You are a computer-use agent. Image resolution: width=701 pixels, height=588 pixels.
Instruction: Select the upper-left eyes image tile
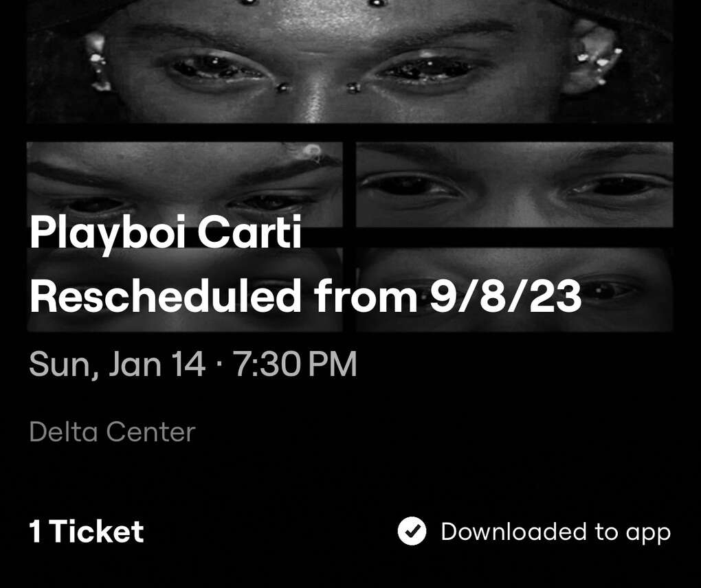[186, 179]
